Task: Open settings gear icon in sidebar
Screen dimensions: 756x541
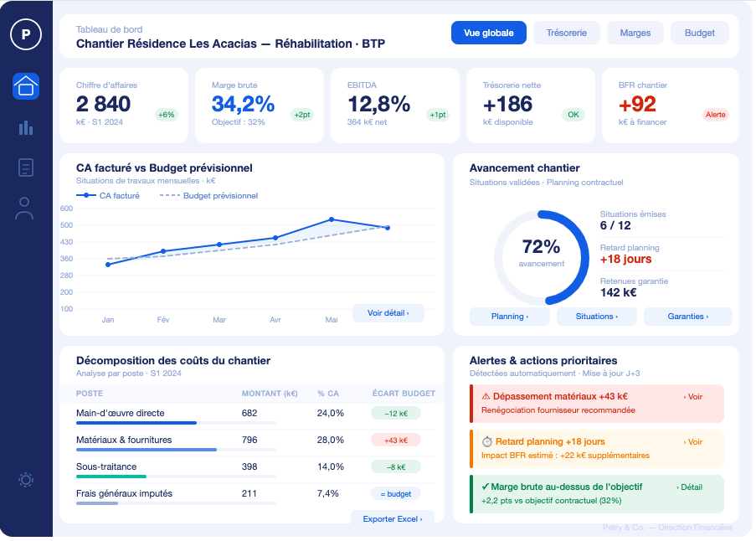Action: pos(26,480)
